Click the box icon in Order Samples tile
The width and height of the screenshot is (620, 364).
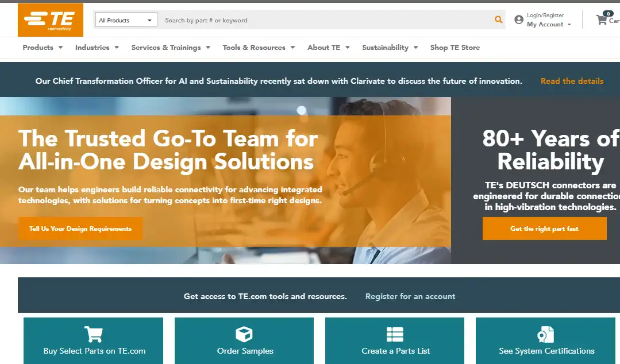244,334
